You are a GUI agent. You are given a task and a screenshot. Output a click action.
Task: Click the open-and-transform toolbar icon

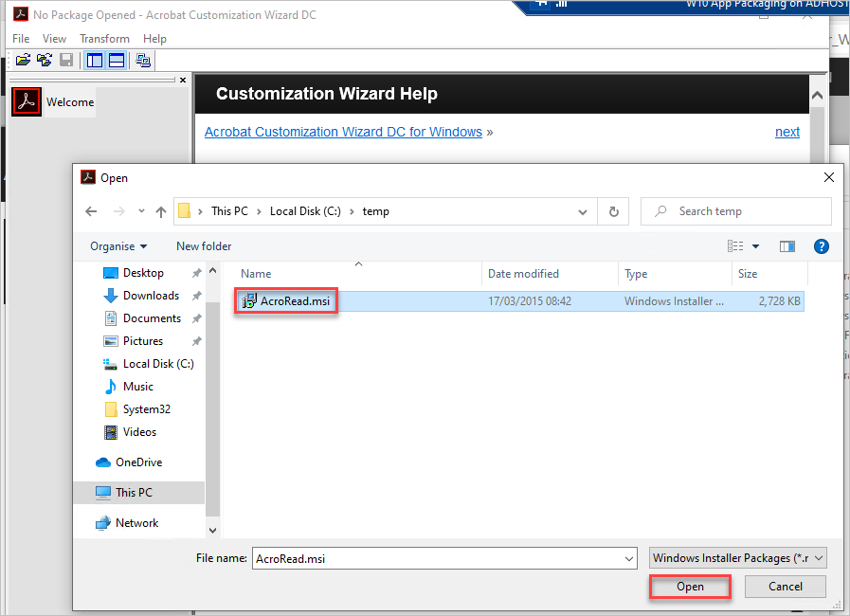[45, 60]
